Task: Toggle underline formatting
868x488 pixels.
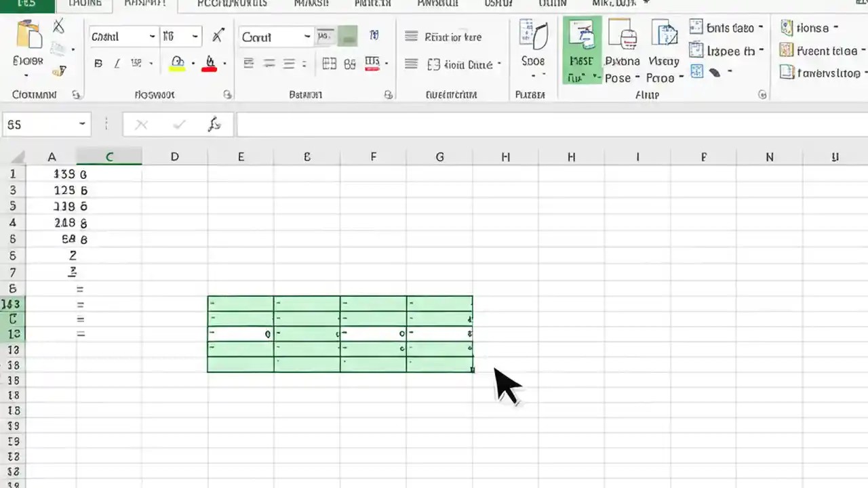Action: (136, 63)
